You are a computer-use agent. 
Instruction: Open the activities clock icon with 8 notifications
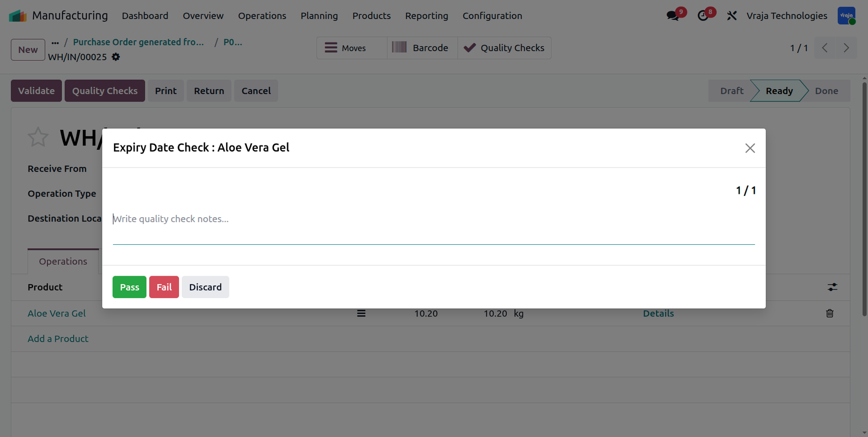click(703, 16)
